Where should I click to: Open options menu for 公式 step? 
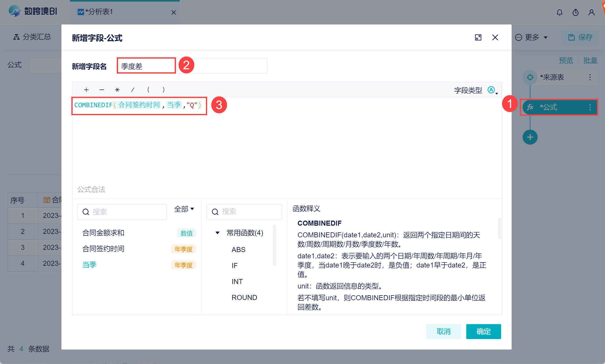[590, 107]
